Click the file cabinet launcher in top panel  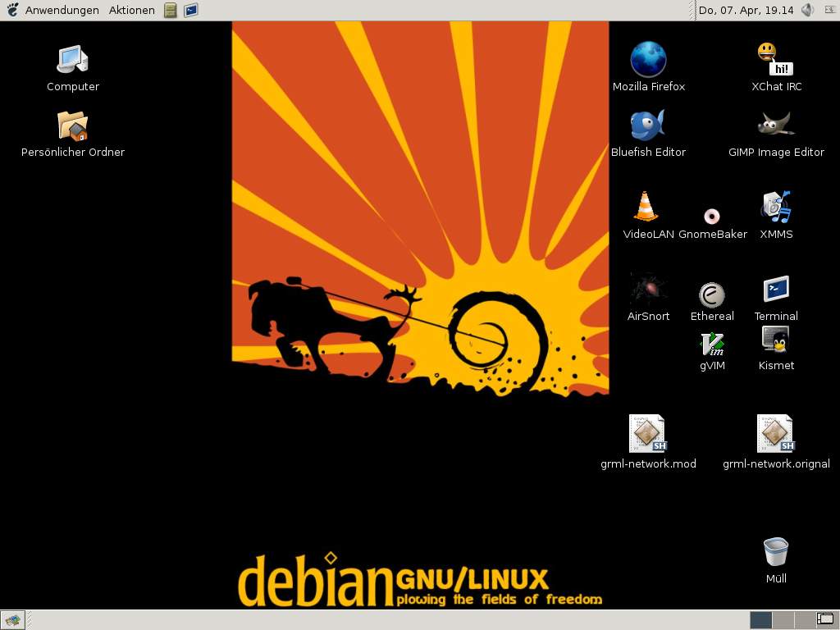point(171,10)
